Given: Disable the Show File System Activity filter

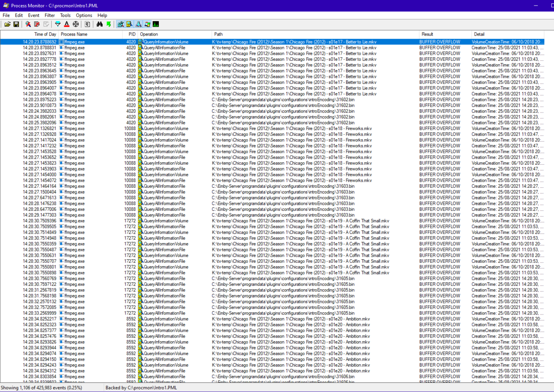Looking at the screenshot, I should coord(129,24).
